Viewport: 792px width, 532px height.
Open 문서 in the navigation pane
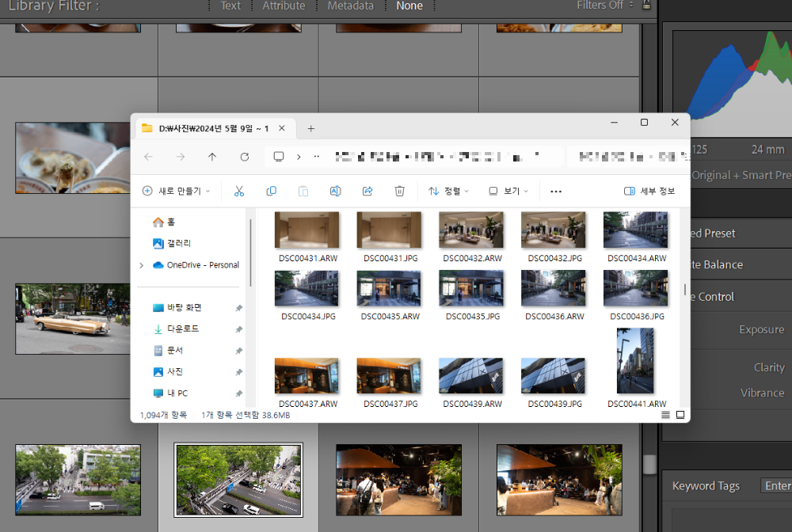coord(168,350)
